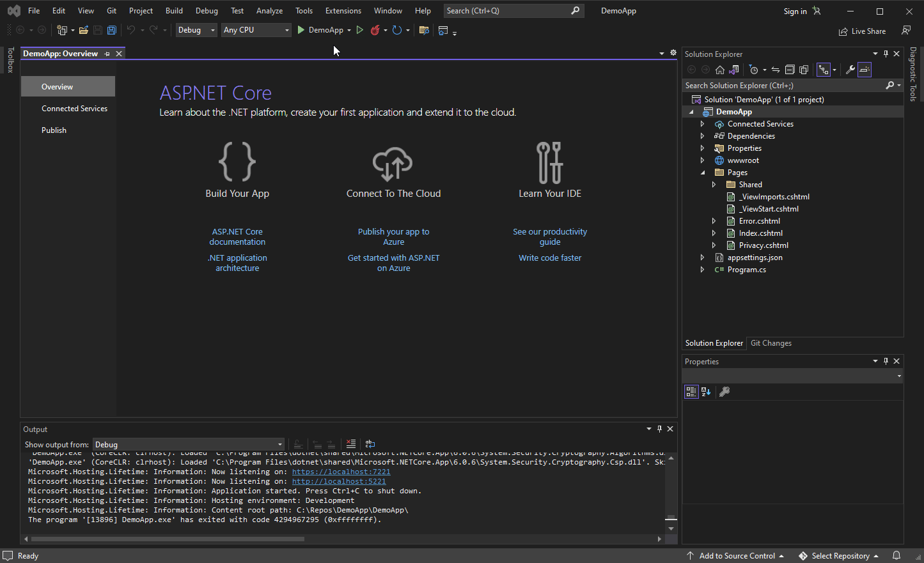The width and height of the screenshot is (924, 563).
Task: Open the Debug configuration dropdown
Action: point(196,30)
